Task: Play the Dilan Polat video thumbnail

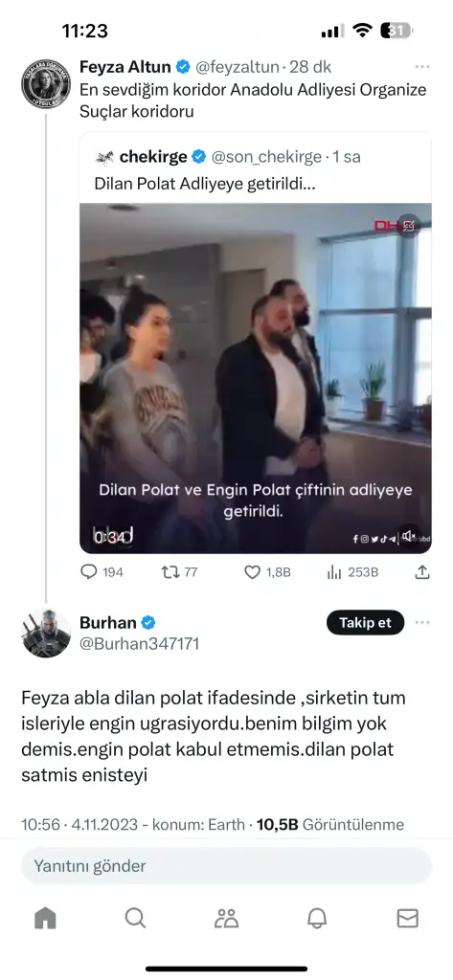Action: tap(256, 378)
